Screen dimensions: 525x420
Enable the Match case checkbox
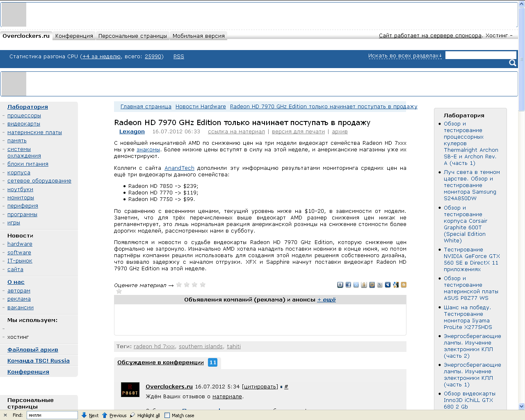pyautogui.click(x=167, y=415)
